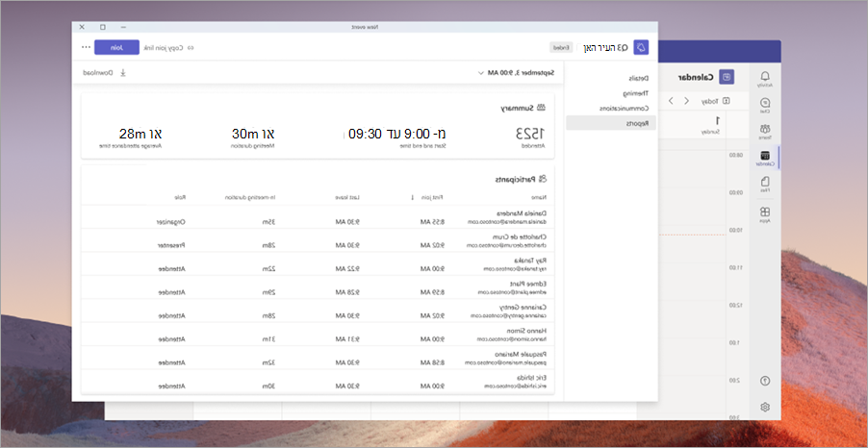Switch to the Details tab
Screen dimensions: 868x448
(638, 79)
